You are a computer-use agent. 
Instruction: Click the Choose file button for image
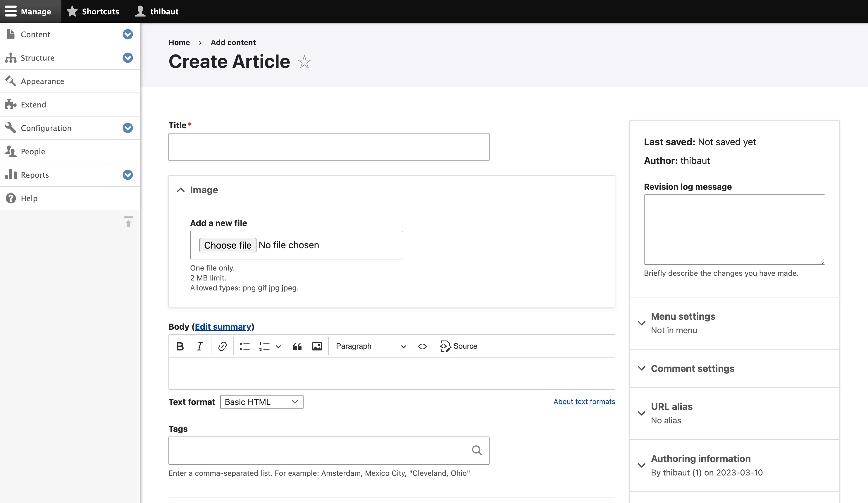[227, 245]
